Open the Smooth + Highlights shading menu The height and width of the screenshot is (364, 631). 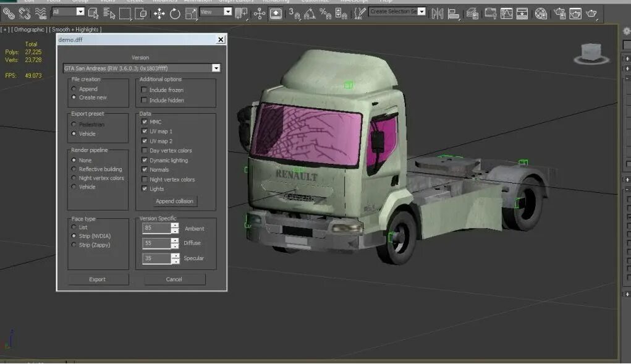(75, 30)
